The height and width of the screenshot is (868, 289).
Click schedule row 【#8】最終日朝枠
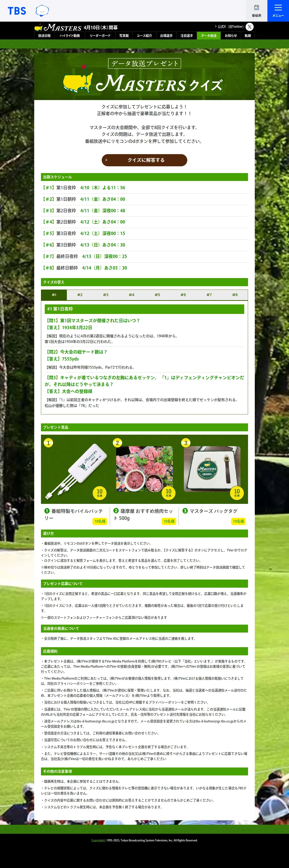pyautogui.click(x=144, y=268)
